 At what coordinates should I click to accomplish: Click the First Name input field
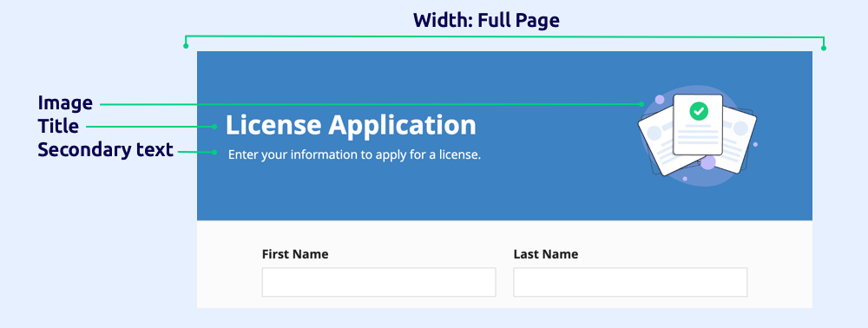click(378, 282)
